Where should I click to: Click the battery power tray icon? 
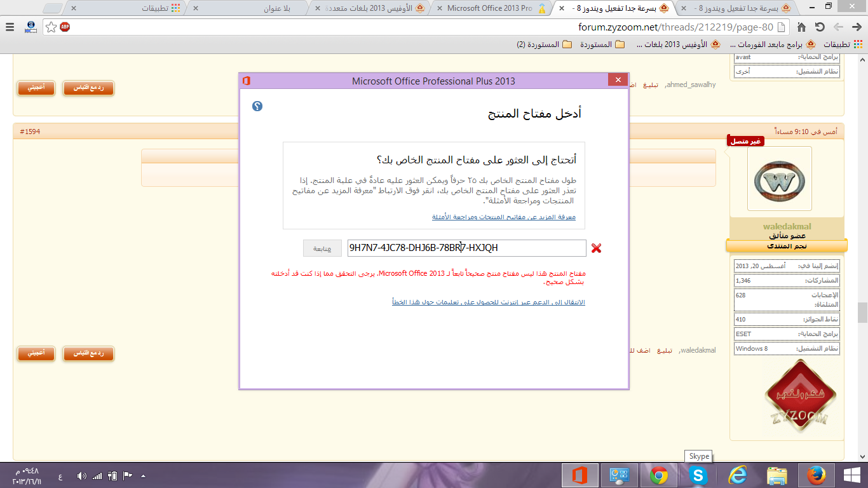pyautogui.click(x=112, y=475)
